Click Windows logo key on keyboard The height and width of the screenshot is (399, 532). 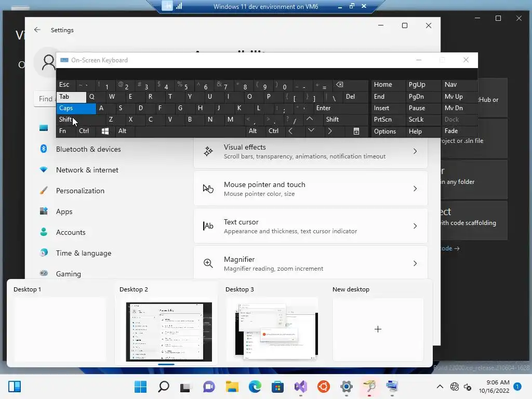click(x=105, y=131)
